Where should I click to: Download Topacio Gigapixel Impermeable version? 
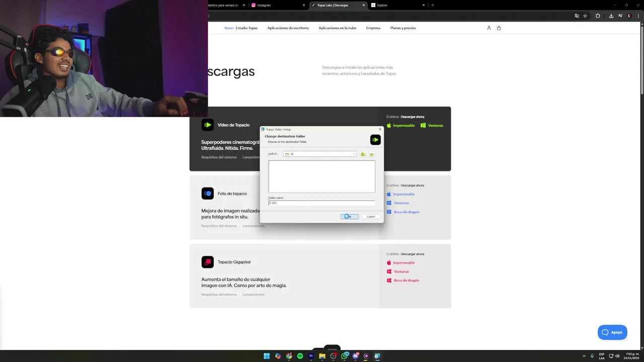click(x=400, y=262)
